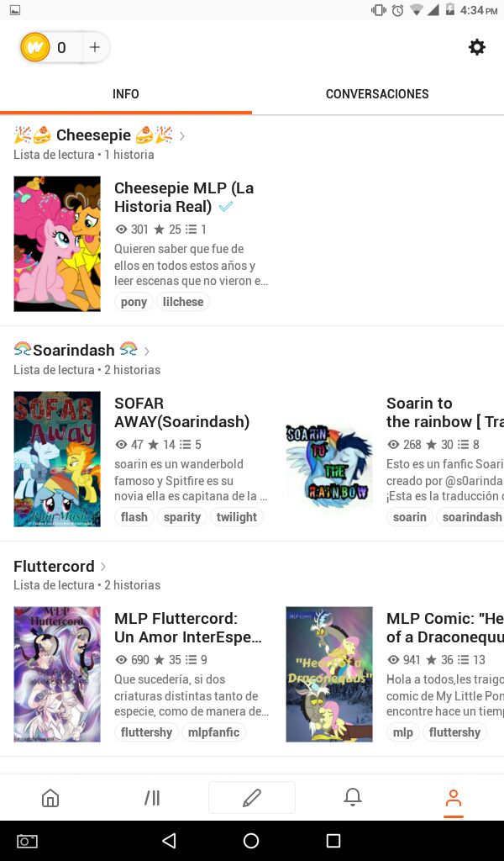Tap the twilight tag
The width and height of the screenshot is (504, 861).
coord(236,517)
